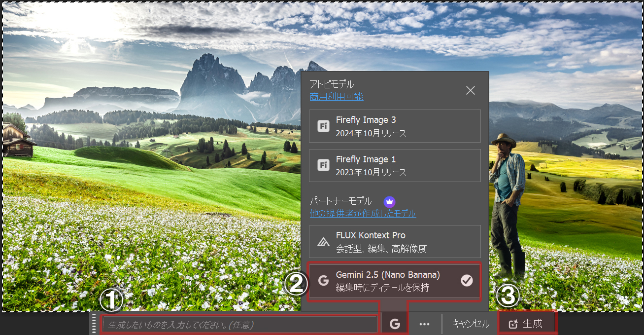Click the FLUX Kontext Pro triangle logo
Image resolution: width=644 pixels, height=335 pixels.
323,242
